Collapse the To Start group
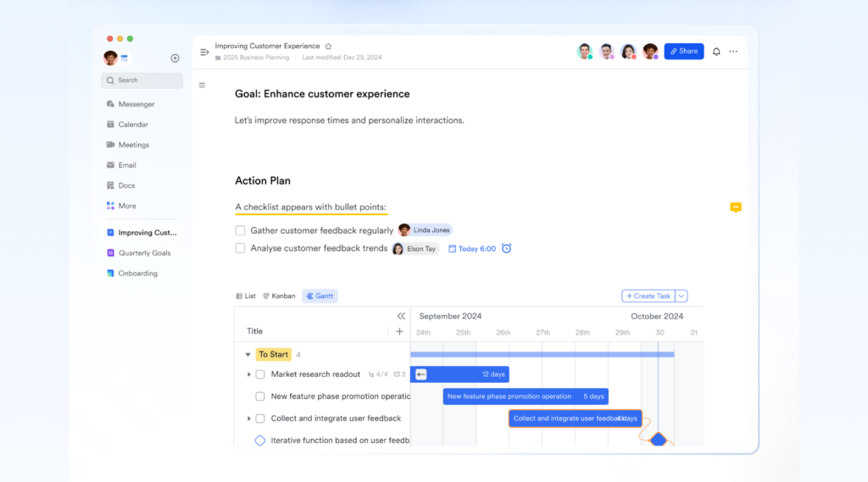868x482 pixels. point(248,355)
